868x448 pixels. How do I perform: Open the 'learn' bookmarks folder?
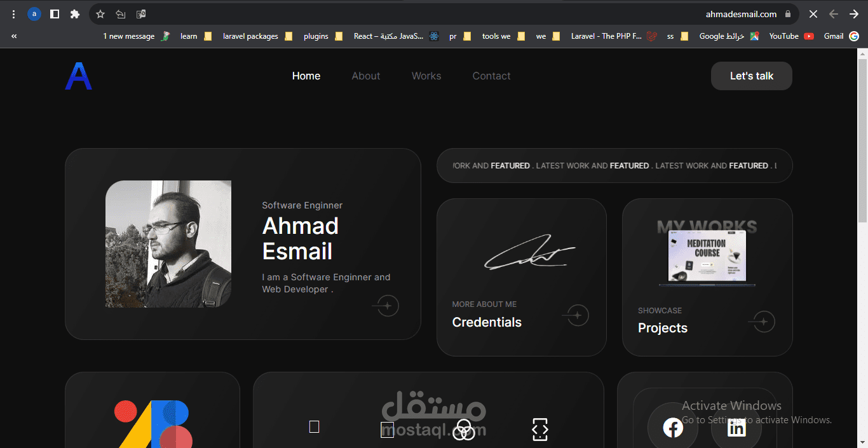[196, 36]
